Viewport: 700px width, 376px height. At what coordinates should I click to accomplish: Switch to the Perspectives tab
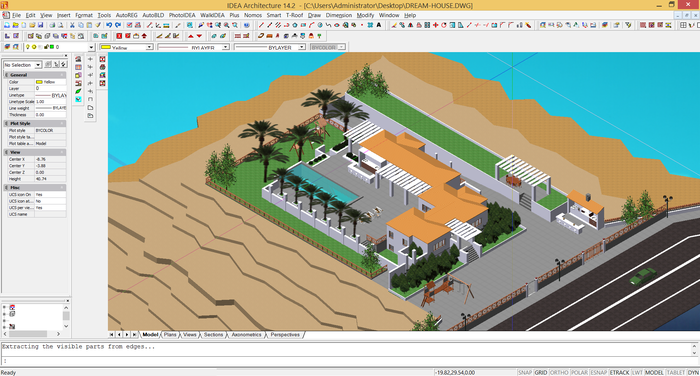click(285, 334)
